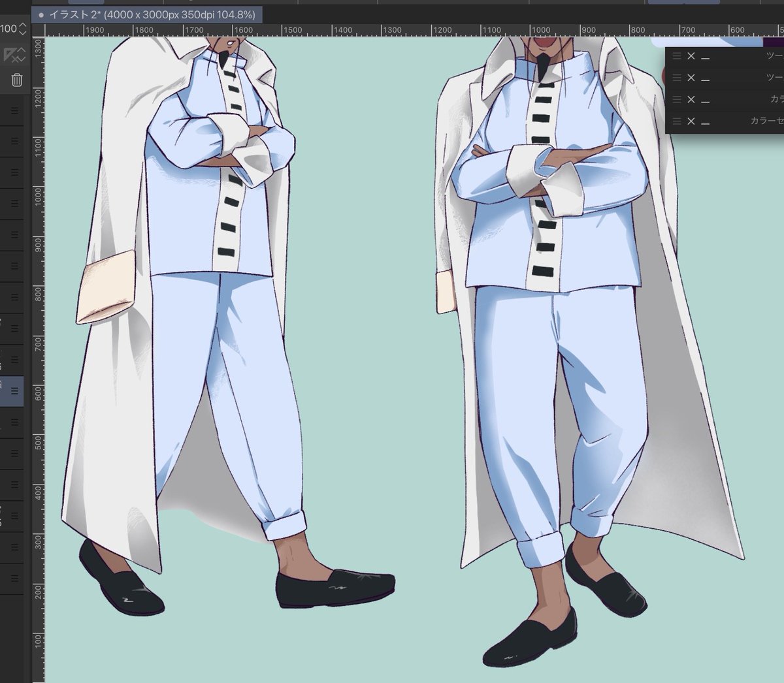Open the menu icon of the uppermost ツー row

click(x=677, y=56)
